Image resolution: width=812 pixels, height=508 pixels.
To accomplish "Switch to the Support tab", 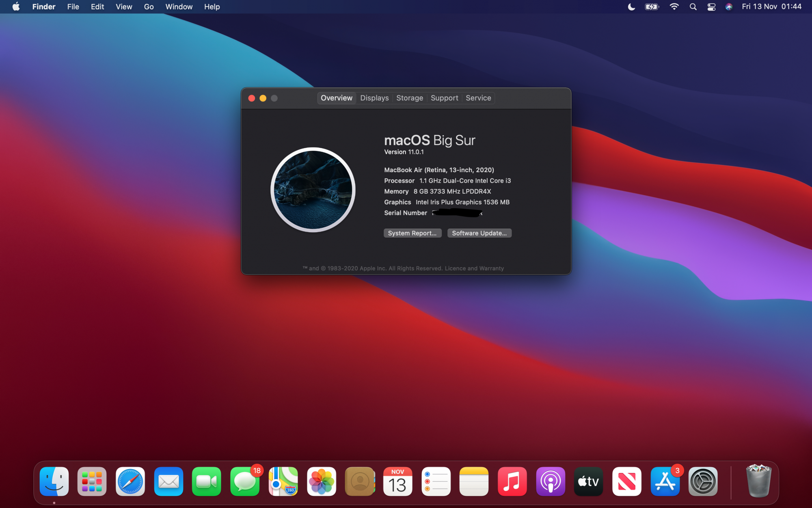I will coord(445,98).
